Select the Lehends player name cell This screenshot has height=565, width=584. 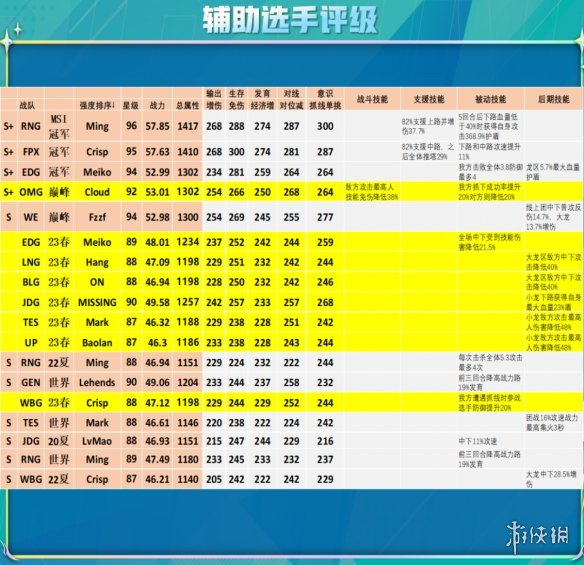coord(97,383)
